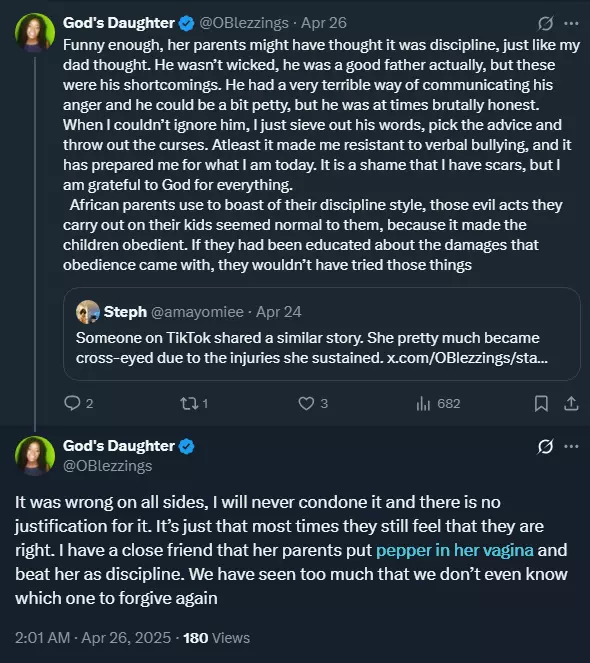Click the Apr 26 timestamp of first tweet

tap(324, 23)
